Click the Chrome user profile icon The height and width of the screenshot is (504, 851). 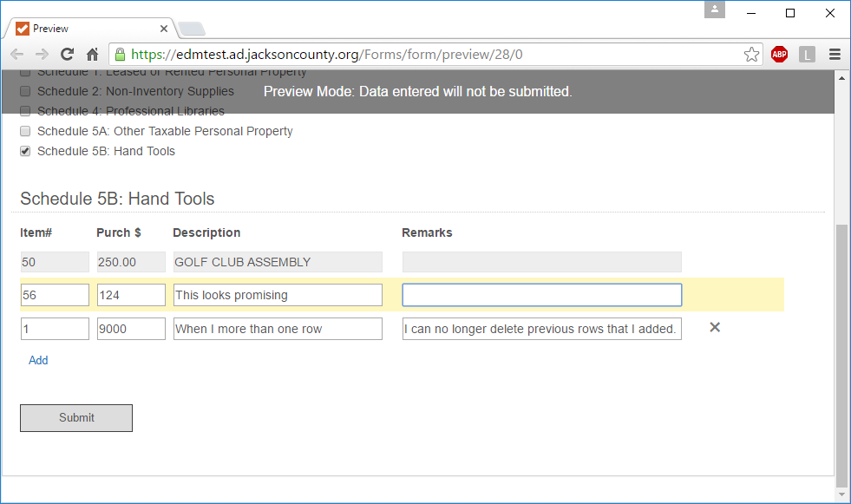click(715, 10)
